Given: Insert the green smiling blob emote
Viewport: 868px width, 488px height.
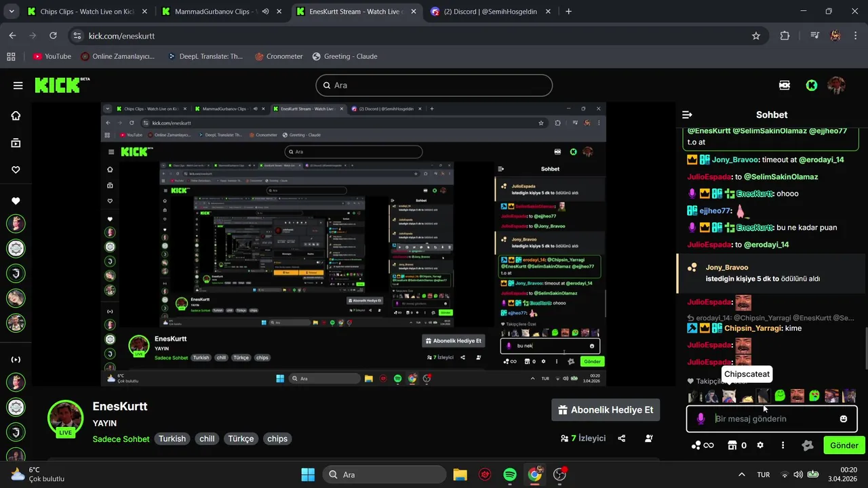Looking at the screenshot, I should pos(780,396).
